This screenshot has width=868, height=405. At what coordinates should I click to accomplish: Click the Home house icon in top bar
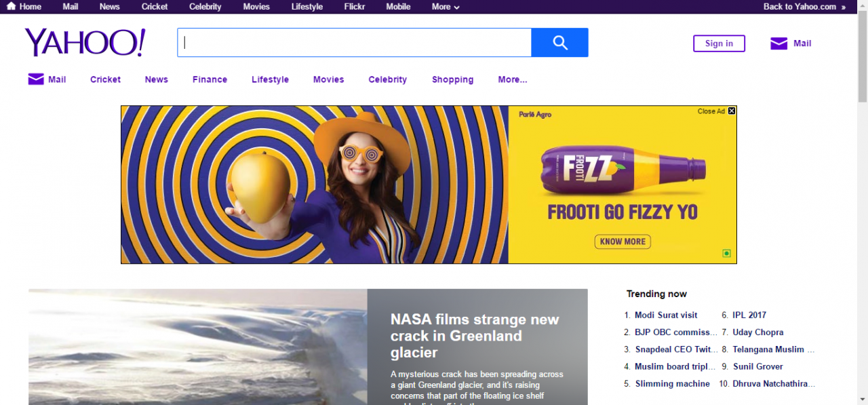(11, 6)
